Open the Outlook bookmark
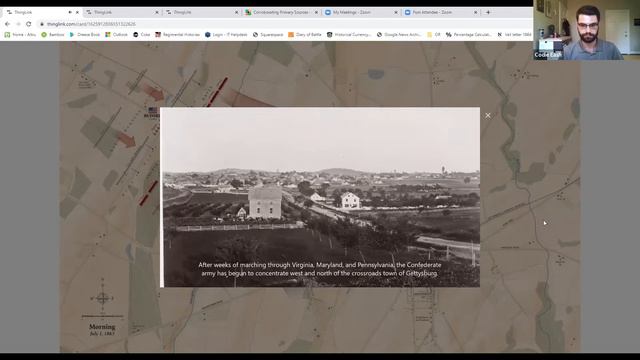The image size is (640, 360). (x=116, y=35)
